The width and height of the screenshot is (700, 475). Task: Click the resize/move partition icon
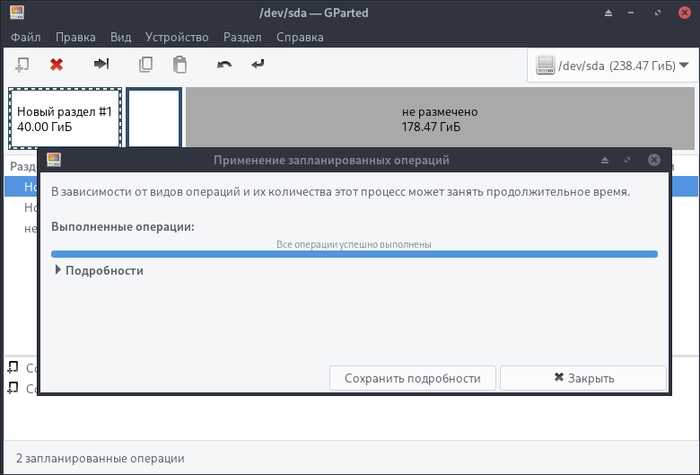(x=101, y=65)
